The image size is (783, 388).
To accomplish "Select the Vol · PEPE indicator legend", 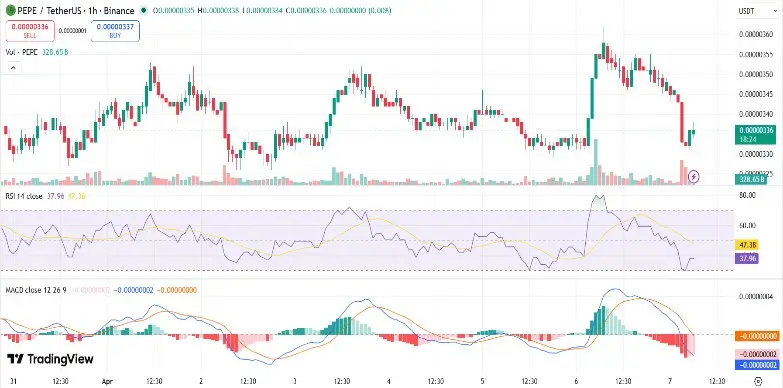I will (x=37, y=52).
